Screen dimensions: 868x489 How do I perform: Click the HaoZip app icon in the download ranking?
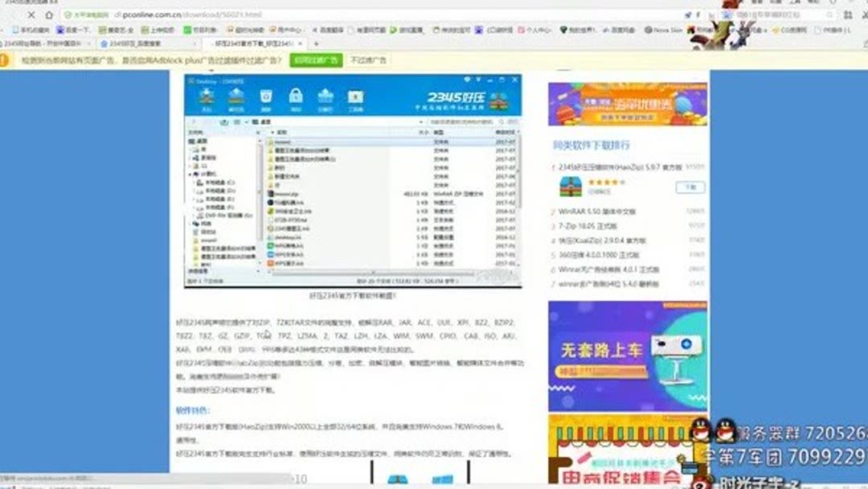(x=570, y=186)
